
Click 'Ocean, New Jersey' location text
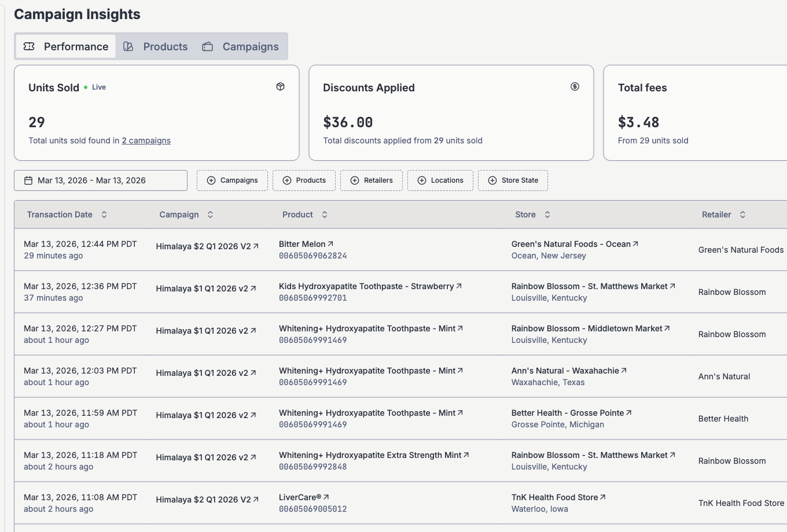coord(549,256)
